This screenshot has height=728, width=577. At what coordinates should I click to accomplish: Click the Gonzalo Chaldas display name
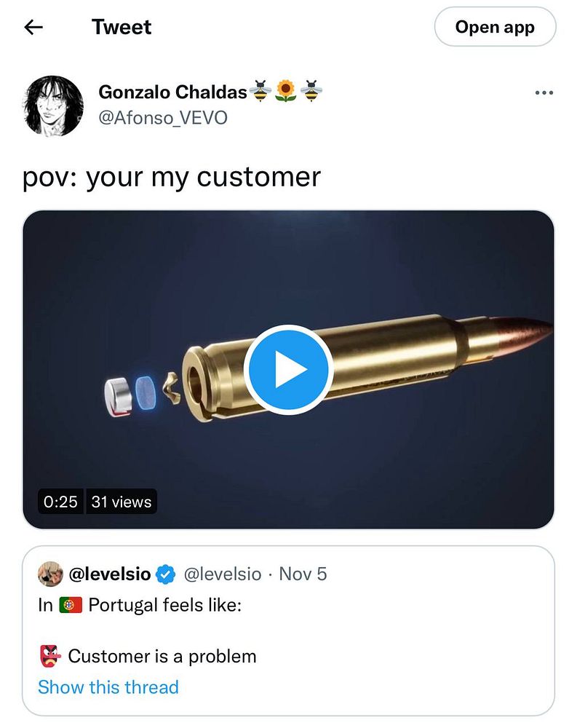pos(172,92)
